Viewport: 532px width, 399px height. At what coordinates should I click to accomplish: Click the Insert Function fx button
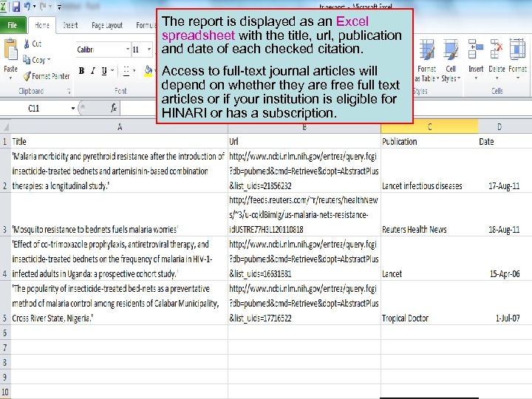pos(114,108)
